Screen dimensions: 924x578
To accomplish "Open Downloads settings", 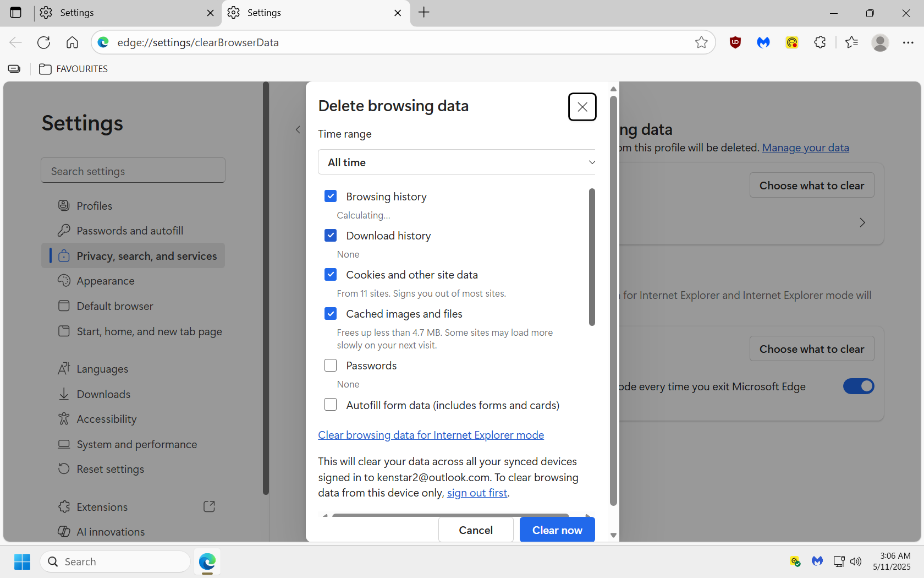I will point(133,394).
